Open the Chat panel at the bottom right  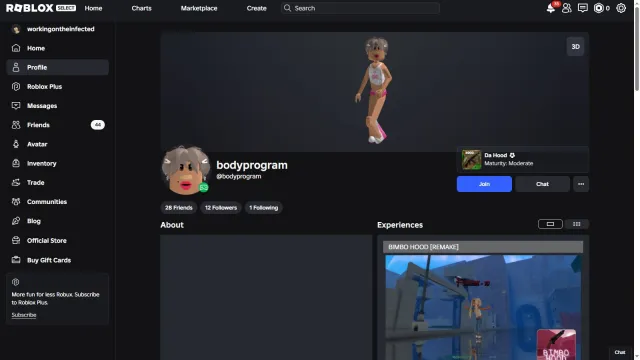620,352
